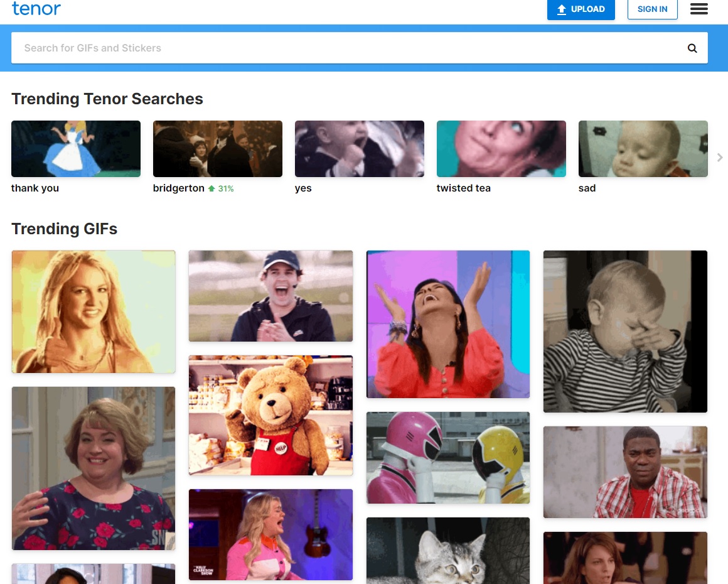The height and width of the screenshot is (584, 728).
Task: Click the upload arrow icon on the Upload button
Action: click(561, 9)
